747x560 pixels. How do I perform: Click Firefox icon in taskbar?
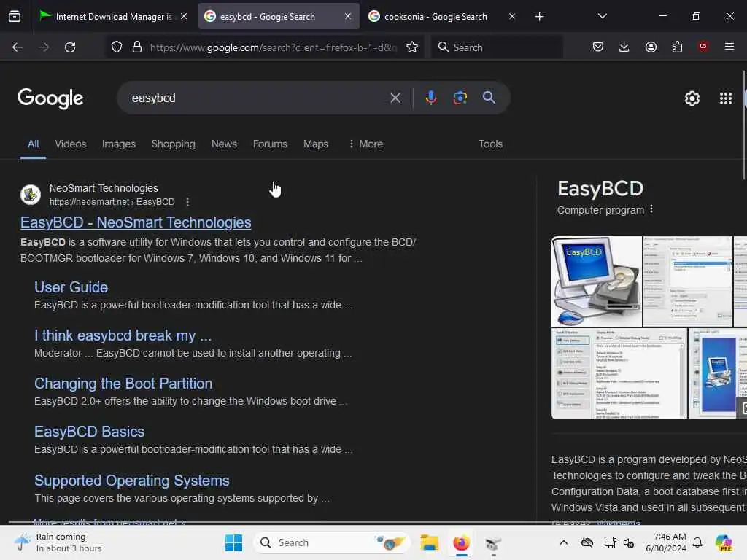pos(461,542)
